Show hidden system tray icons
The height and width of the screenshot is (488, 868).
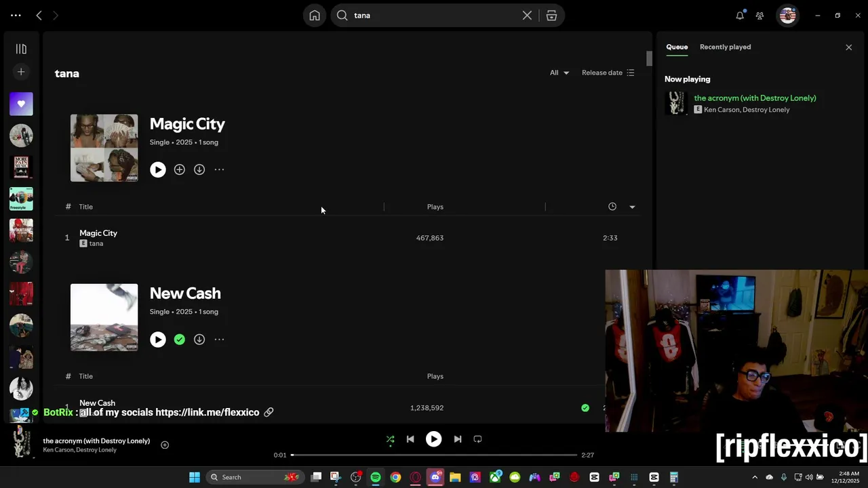point(755,477)
